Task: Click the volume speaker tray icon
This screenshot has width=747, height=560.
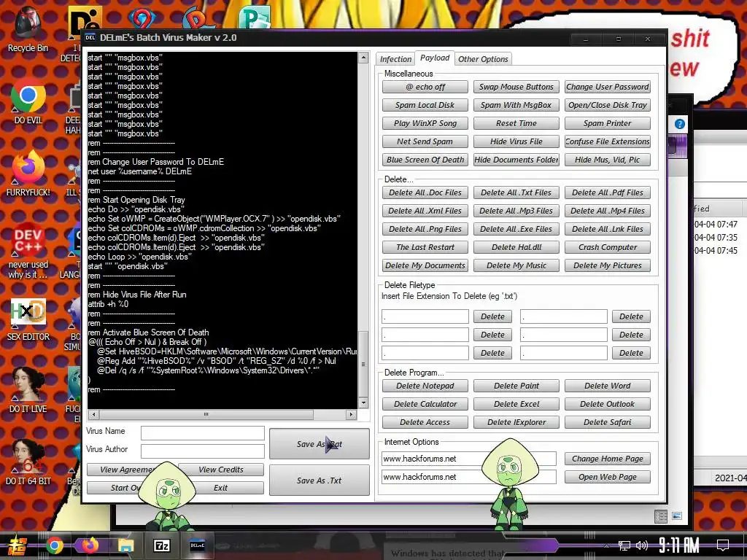Action: [x=642, y=545]
